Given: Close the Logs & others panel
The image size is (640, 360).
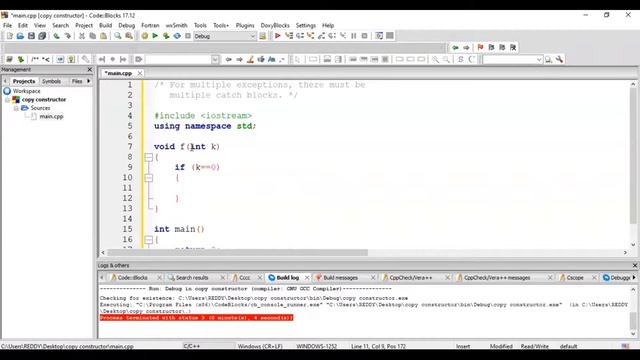Looking at the screenshot, I should click(635, 266).
